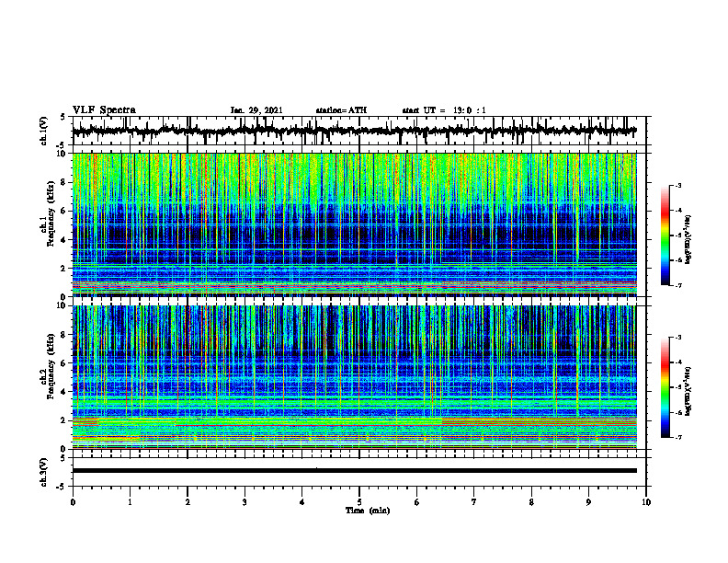Click the "VLF Spectra" plot title

pyautogui.click(x=105, y=110)
